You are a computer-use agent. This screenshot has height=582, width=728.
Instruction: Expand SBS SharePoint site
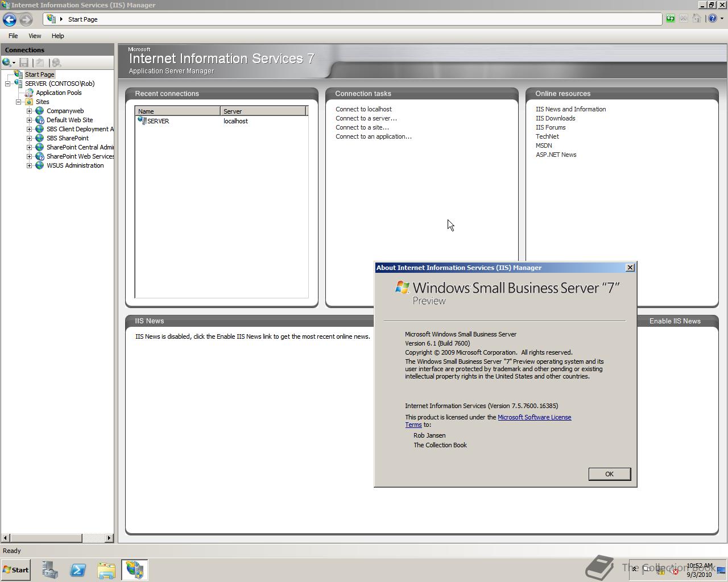coord(30,138)
